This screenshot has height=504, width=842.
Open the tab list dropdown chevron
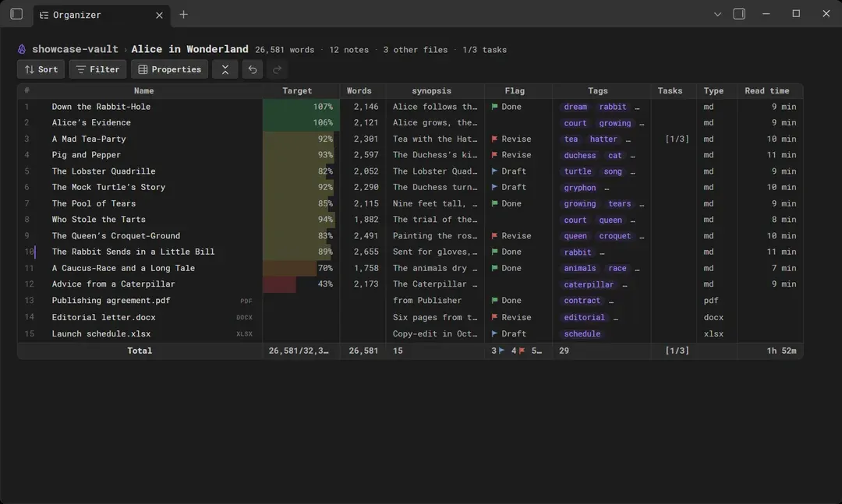coord(717,15)
